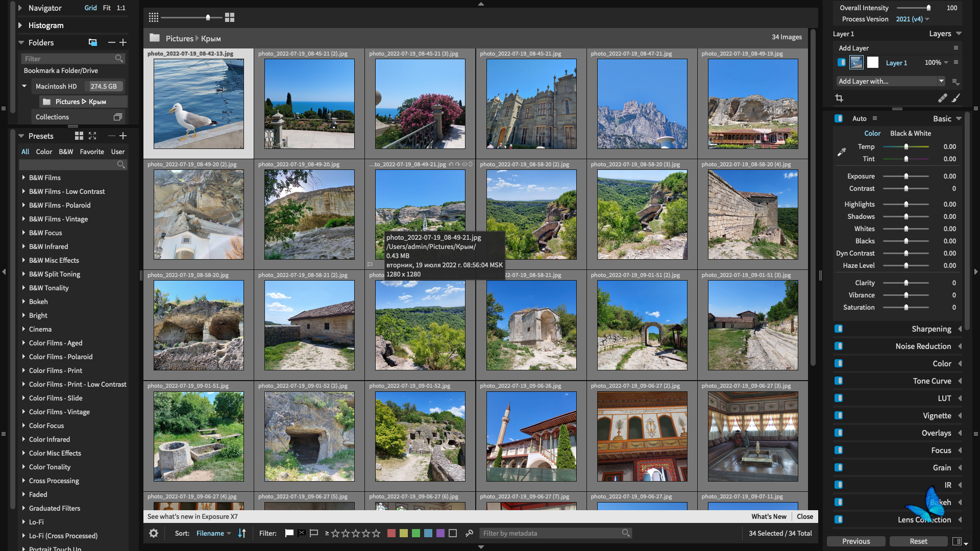Select the Crop tool icon

pyautogui.click(x=839, y=98)
